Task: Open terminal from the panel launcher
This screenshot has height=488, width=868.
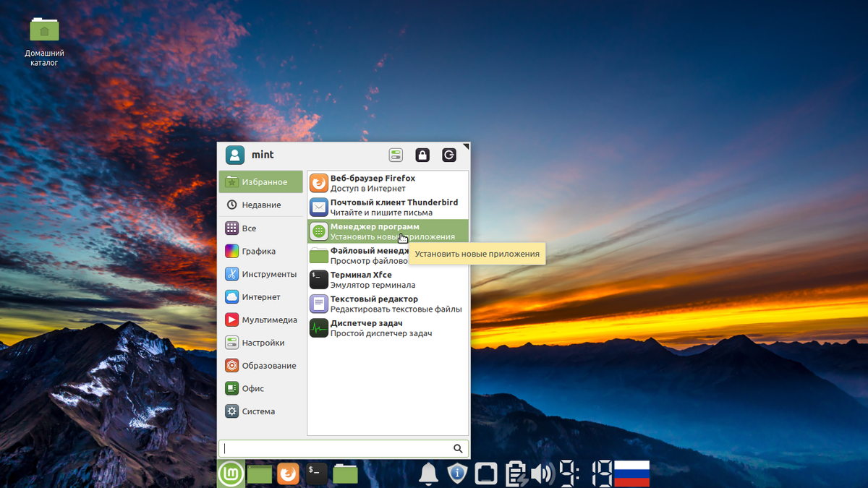Action: click(x=317, y=474)
